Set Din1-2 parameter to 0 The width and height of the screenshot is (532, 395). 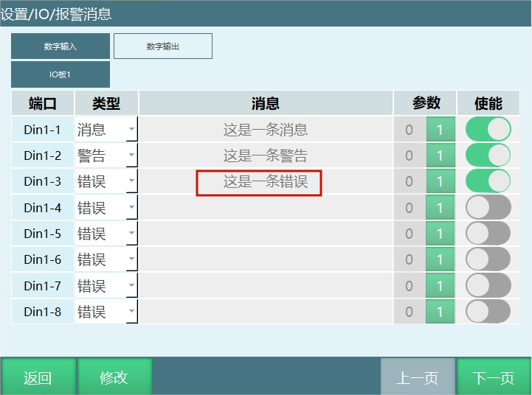click(x=410, y=155)
